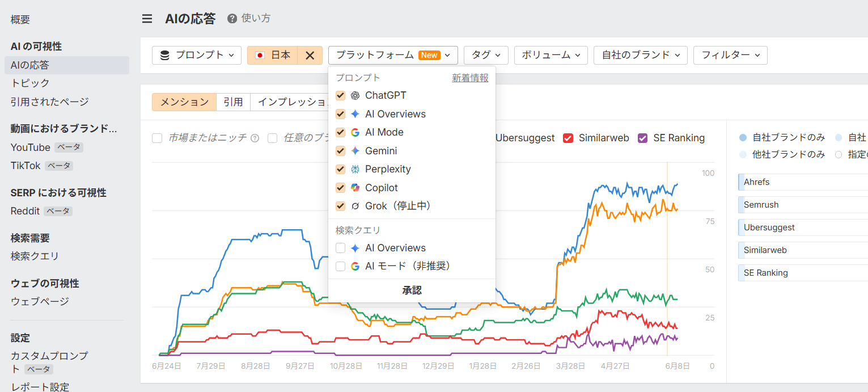The width and height of the screenshot is (868, 392).
Task: Click the New badge on プラットフォーム
Action: pyautogui.click(x=429, y=55)
